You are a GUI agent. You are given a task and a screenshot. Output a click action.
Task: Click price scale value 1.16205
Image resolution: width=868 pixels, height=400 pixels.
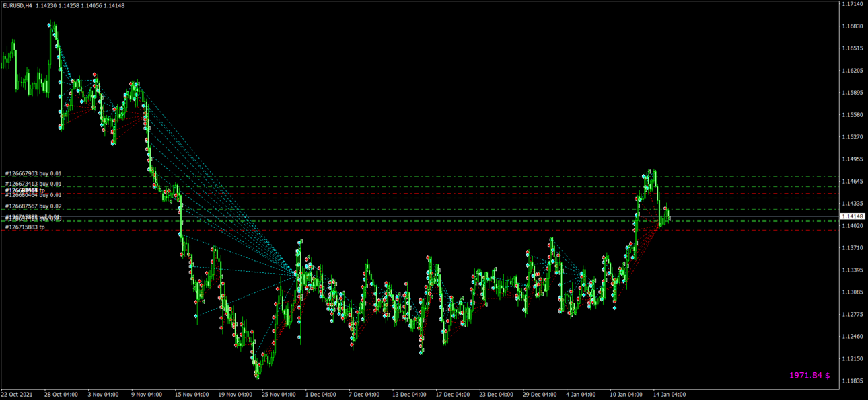[x=852, y=71]
